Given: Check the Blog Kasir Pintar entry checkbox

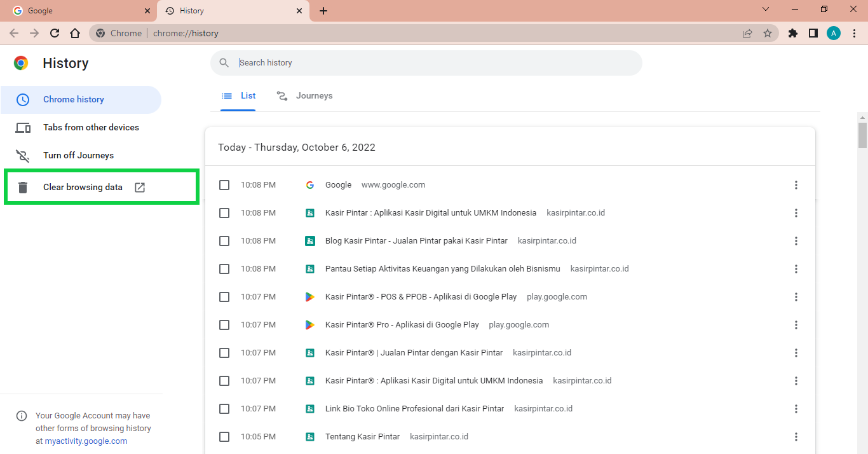Looking at the screenshot, I should (224, 241).
